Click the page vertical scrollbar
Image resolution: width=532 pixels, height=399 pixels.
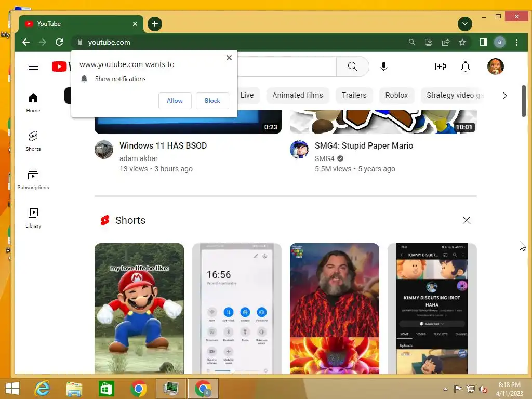pyautogui.click(x=524, y=101)
